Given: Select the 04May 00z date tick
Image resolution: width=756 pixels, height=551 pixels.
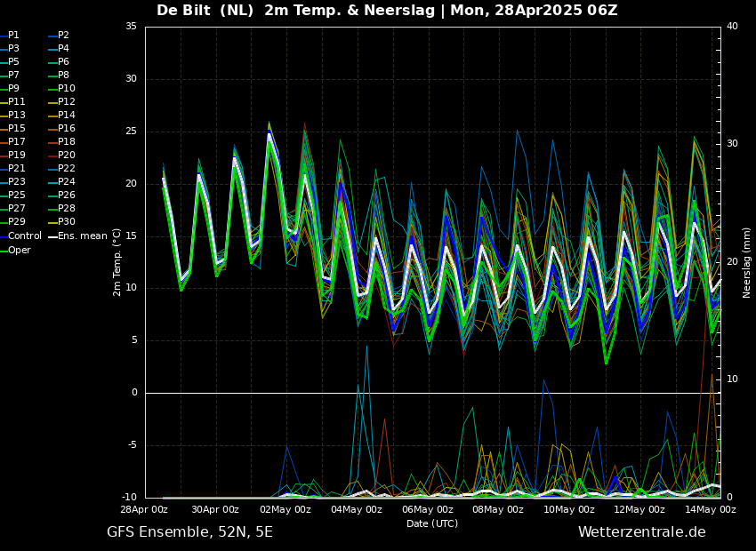Looking at the screenshot, I should pos(357,510).
